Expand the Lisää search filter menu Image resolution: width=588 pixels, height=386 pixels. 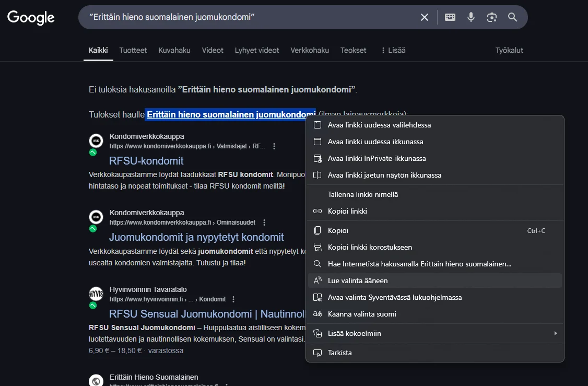click(x=393, y=50)
